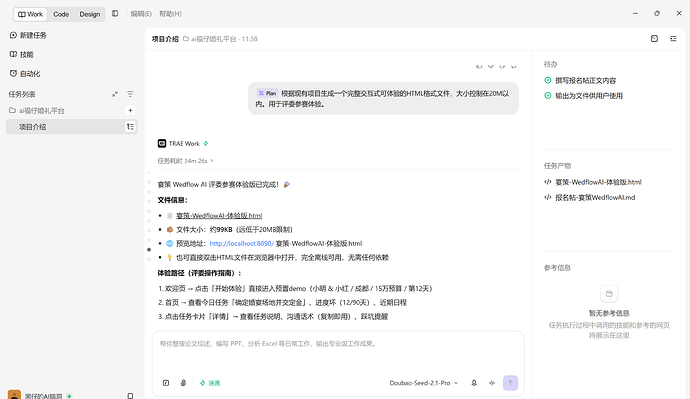Select the 项目介绍 task in the list

point(72,127)
